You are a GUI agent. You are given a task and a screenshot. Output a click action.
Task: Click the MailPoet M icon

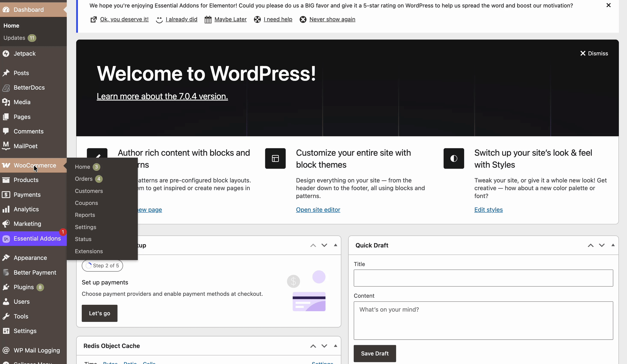(x=6, y=146)
